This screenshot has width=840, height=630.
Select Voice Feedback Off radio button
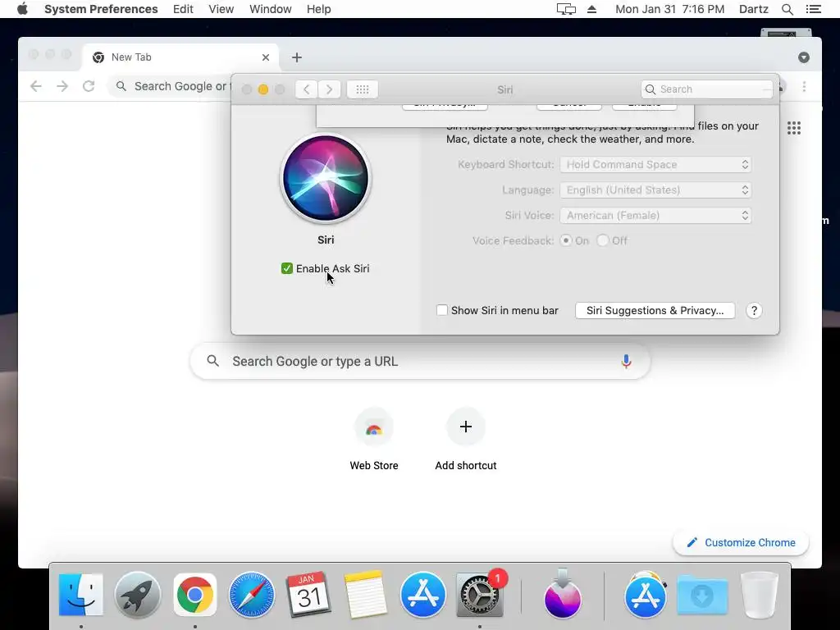603,240
